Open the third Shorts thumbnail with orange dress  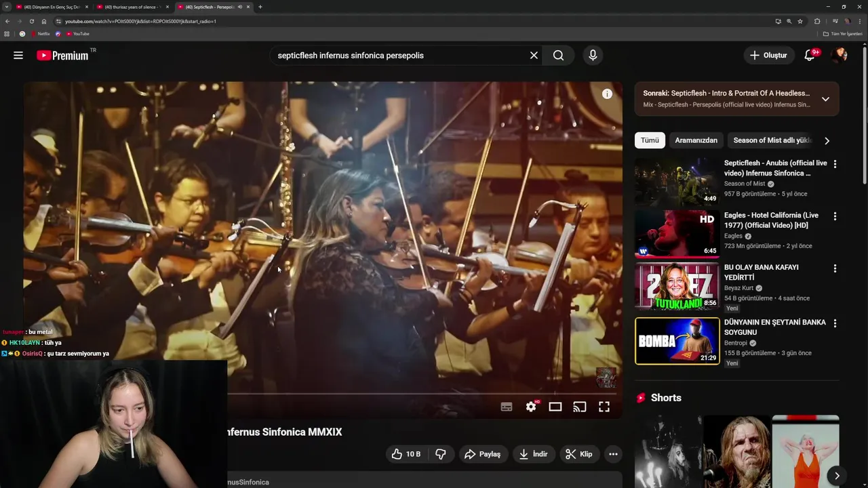(806, 451)
